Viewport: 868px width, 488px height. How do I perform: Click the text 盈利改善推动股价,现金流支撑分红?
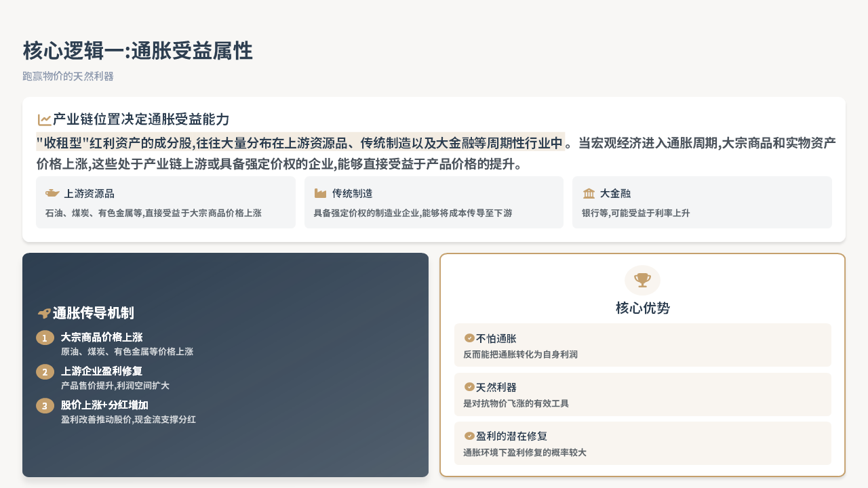[128, 420]
